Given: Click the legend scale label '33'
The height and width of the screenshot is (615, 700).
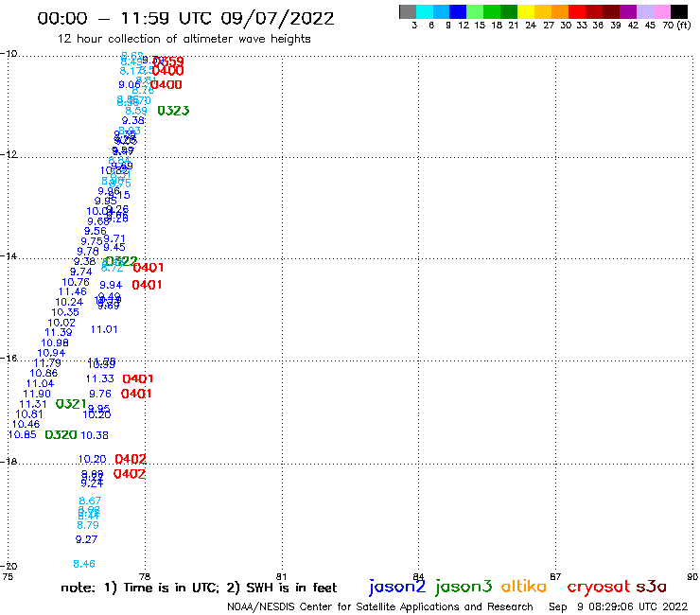Looking at the screenshot, I should tap(581, 26).
